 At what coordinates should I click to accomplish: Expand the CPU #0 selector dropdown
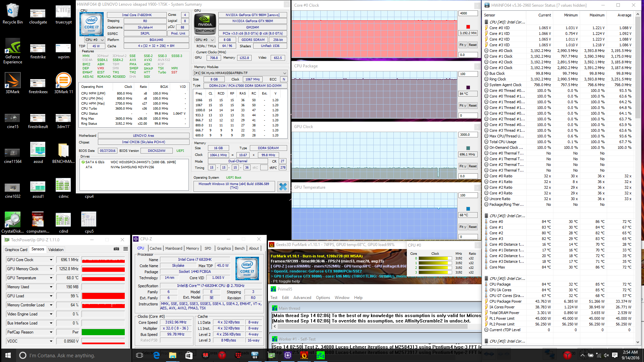tap(95, 40)
